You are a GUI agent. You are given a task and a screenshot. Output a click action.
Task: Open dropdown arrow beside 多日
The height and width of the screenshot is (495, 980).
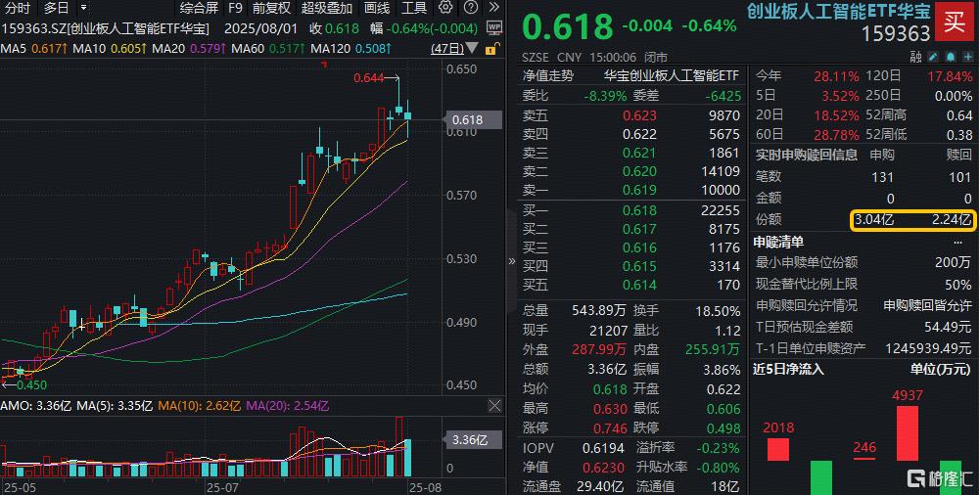tap(83, 8)
